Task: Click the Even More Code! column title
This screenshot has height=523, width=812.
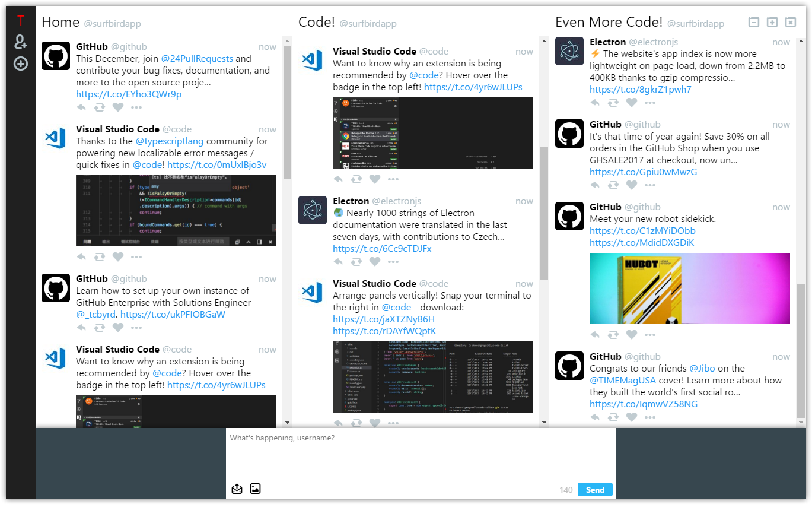Action: 609,22
